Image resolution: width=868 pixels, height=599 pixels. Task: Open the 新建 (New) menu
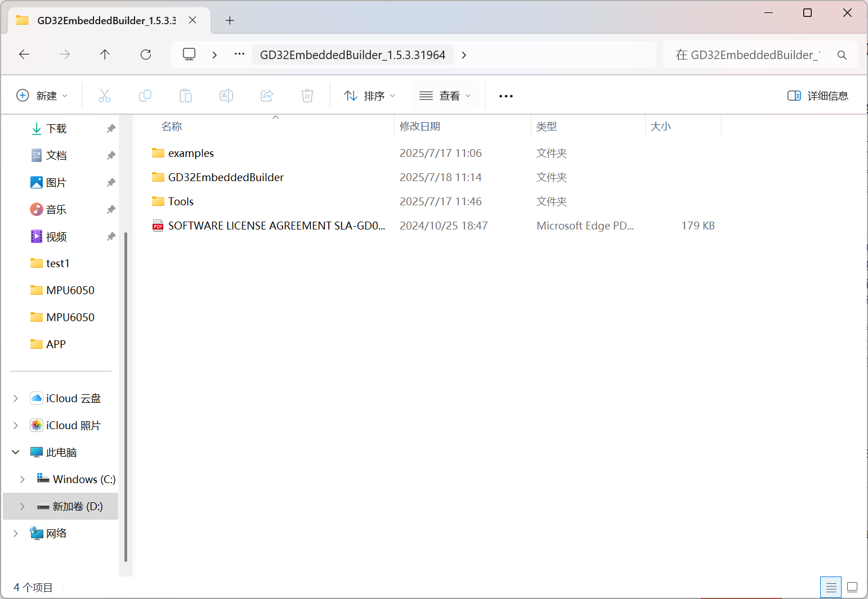[42, 96]
